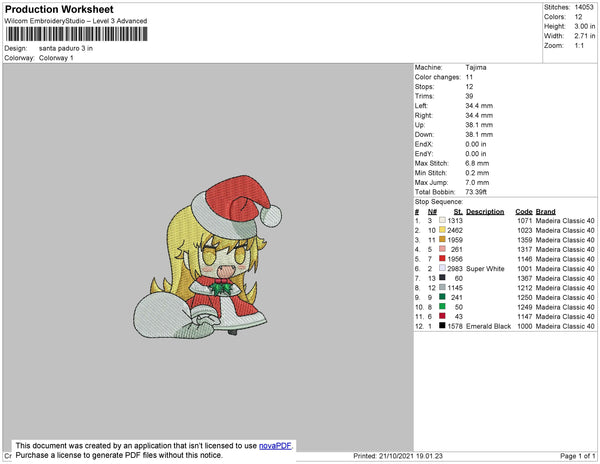Image resolution: width=600 pixels, height=464 pixels.
Task: Click the Max Stitch value '6.8 mm'
Action: [x=477, y=163]
